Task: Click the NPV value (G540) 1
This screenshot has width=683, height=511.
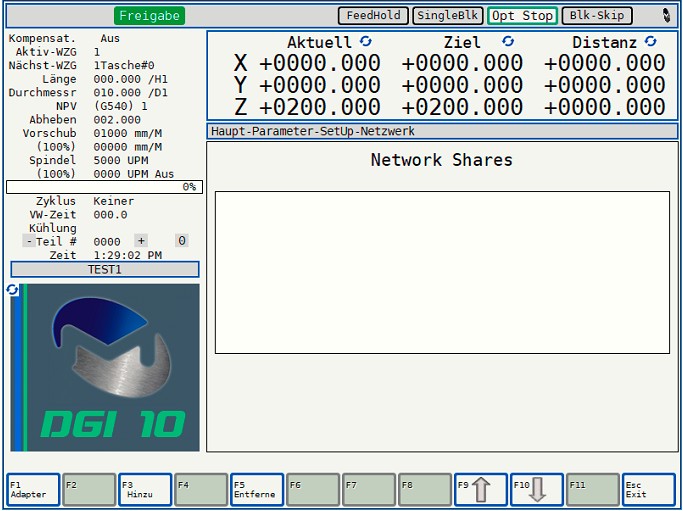Action: (121, 106)
